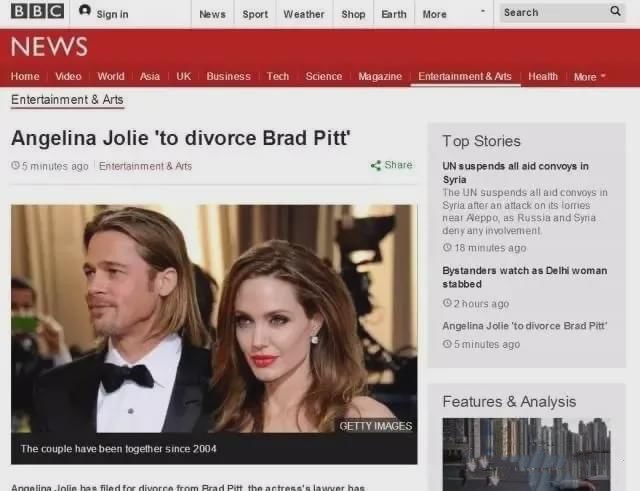This screenshot has height=491, width=640.
Task: Select Entertainment & Arts in news navigation
Action: (464, 77)
